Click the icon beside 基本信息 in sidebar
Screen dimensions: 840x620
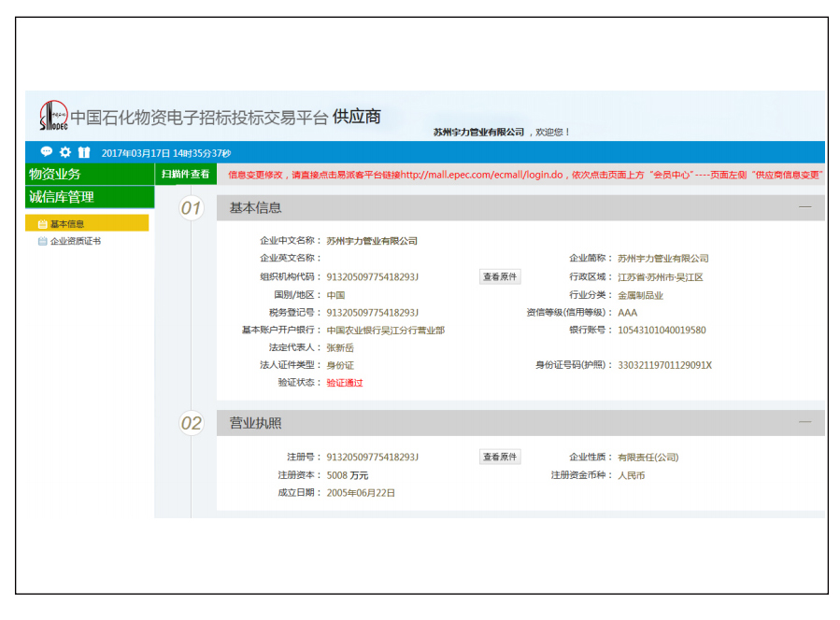pyautogui.click(x=42, y=224)
